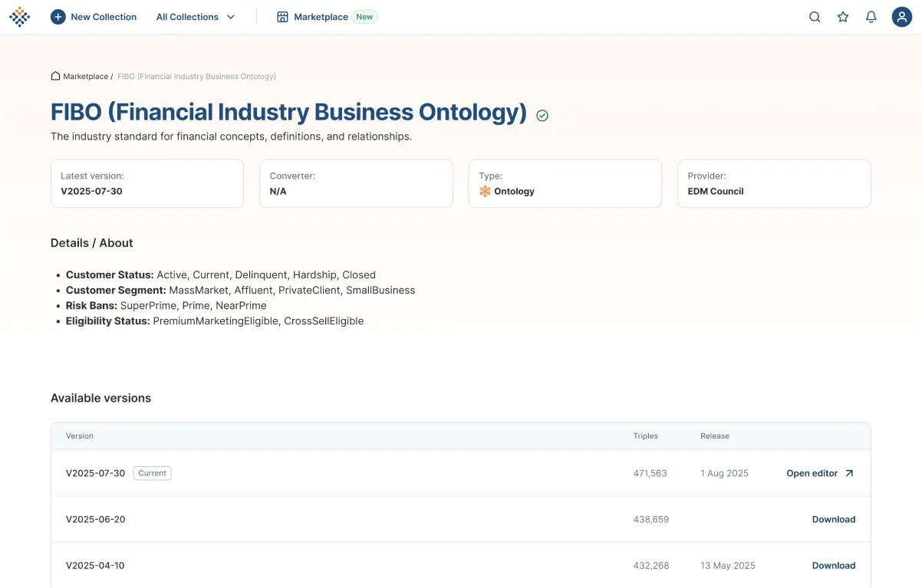
Task: Open search with the magnifier icon
Action: (x=815, y=17)
